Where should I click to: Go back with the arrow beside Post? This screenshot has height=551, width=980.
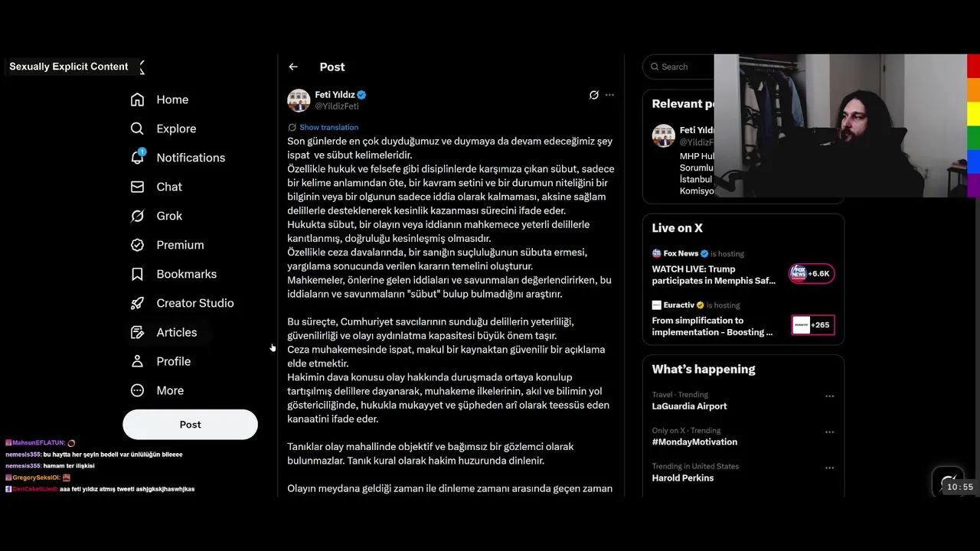(x=293, y=67)
